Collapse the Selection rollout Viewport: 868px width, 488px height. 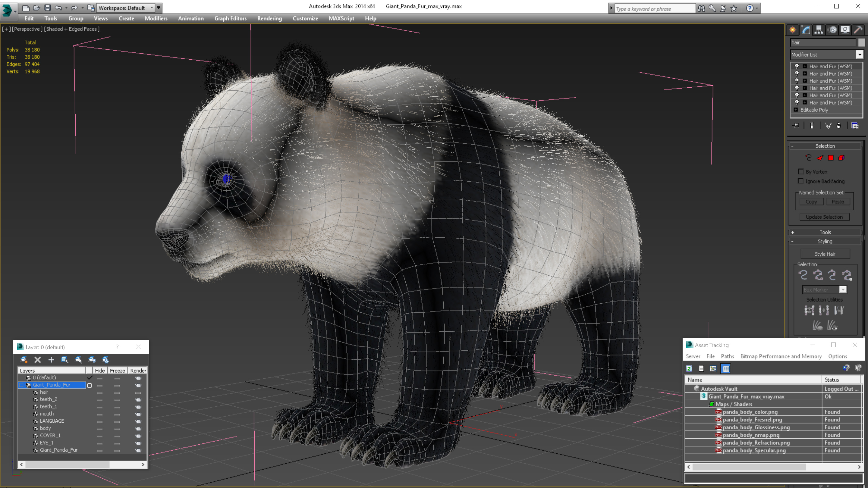coord(825,146)
